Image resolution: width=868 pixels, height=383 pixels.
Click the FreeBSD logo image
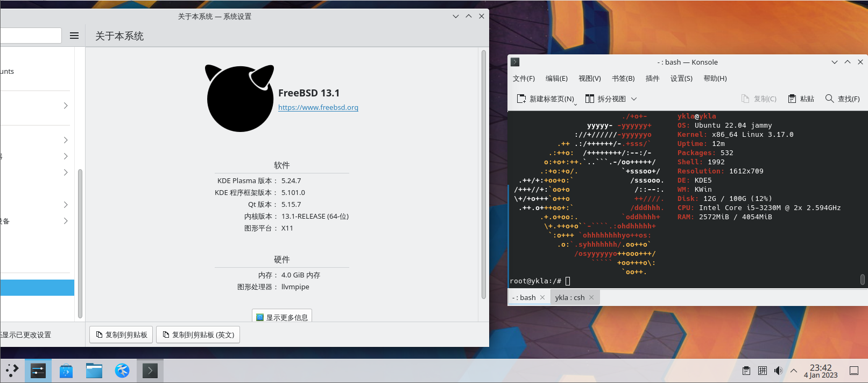tap(239, 98)
